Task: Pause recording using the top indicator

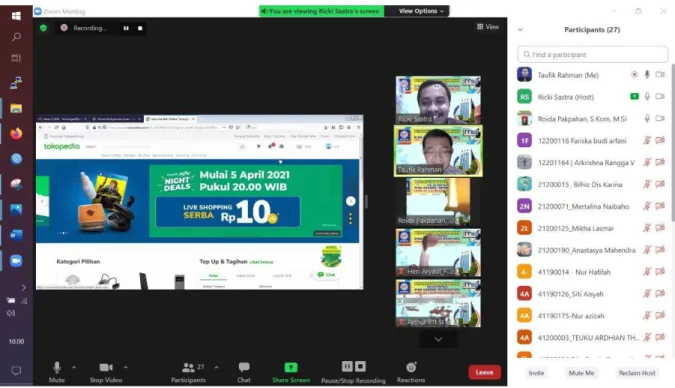Action: point(126,28)
